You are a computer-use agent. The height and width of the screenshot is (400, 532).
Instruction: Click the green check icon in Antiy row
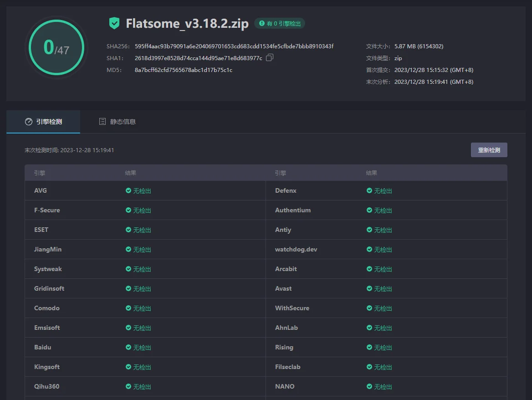[369, 230]
